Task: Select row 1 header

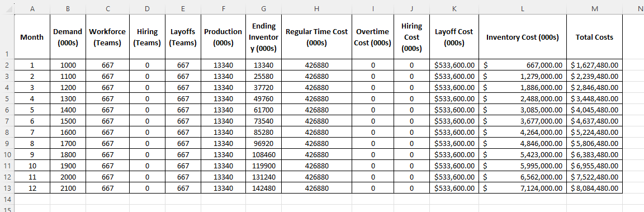Action: 7,37
